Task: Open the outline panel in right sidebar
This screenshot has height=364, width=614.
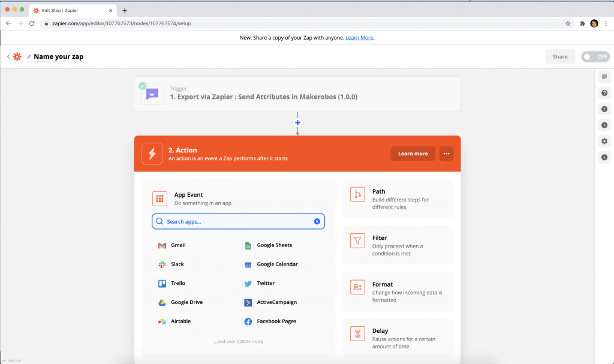Action: tap(604, 77)
